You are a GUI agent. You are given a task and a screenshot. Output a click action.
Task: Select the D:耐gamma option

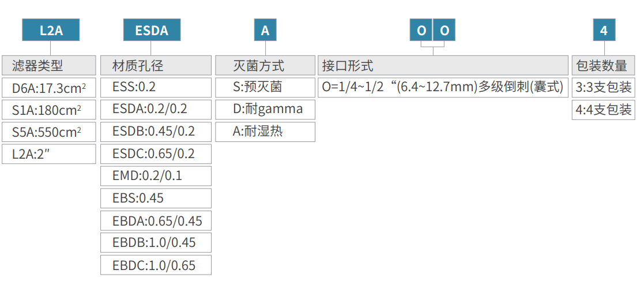[265, 109]
